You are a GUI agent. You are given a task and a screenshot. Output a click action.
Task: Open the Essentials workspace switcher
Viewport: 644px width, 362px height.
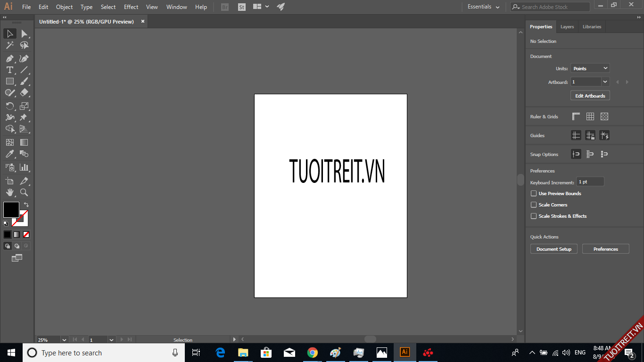click(x=483, y=7)
